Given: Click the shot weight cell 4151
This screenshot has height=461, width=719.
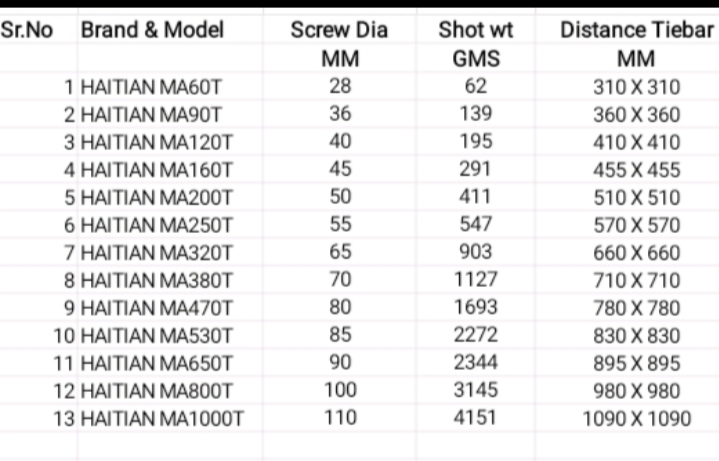Looking at the screenshot, I should point(475,417).
